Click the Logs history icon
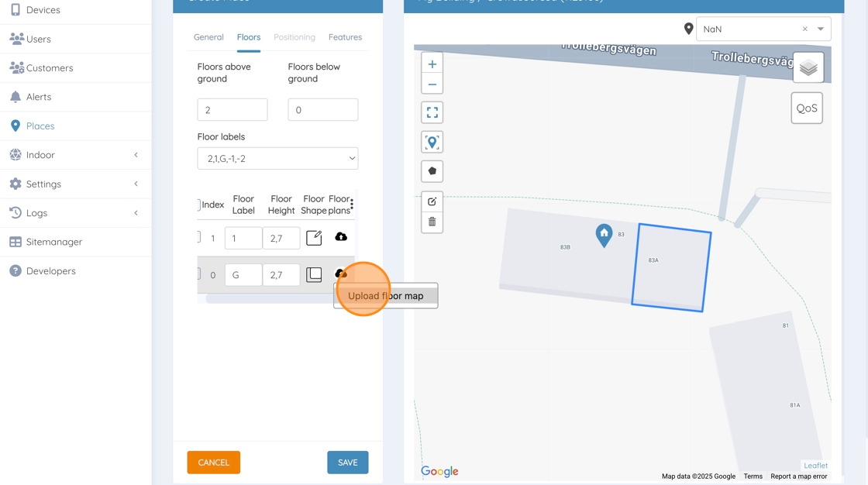The image size is (868, 485). 15,212
